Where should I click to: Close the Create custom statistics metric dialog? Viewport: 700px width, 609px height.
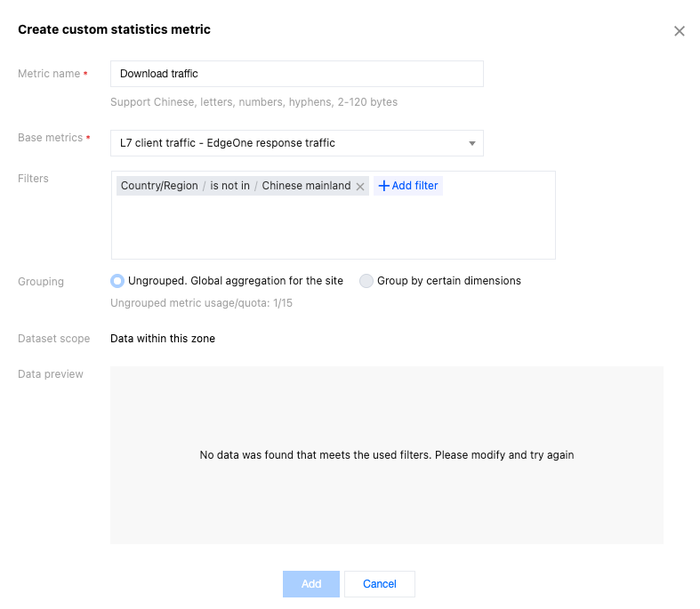point(680,31)
